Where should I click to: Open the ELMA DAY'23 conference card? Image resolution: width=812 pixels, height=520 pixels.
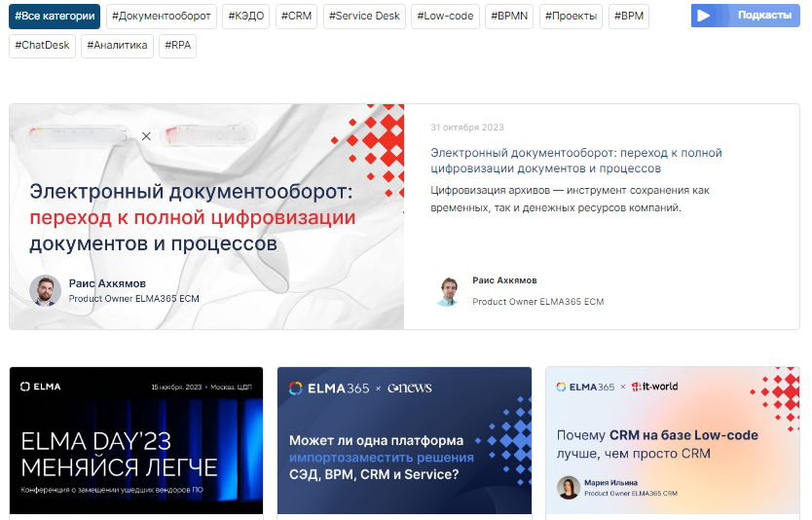(136, 441)
